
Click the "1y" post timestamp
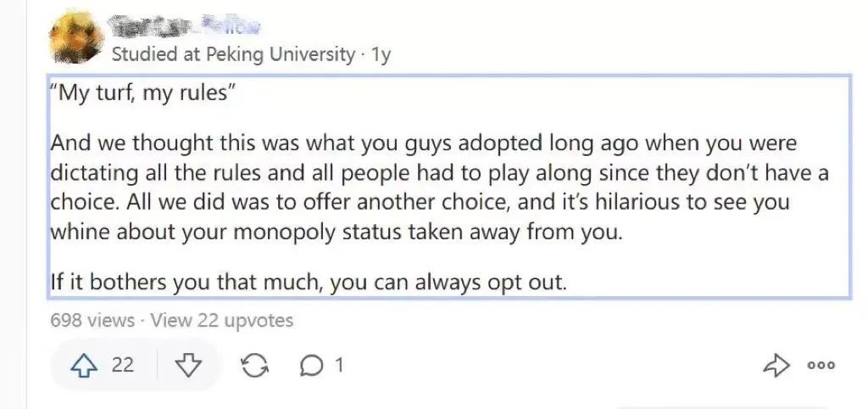381,54
